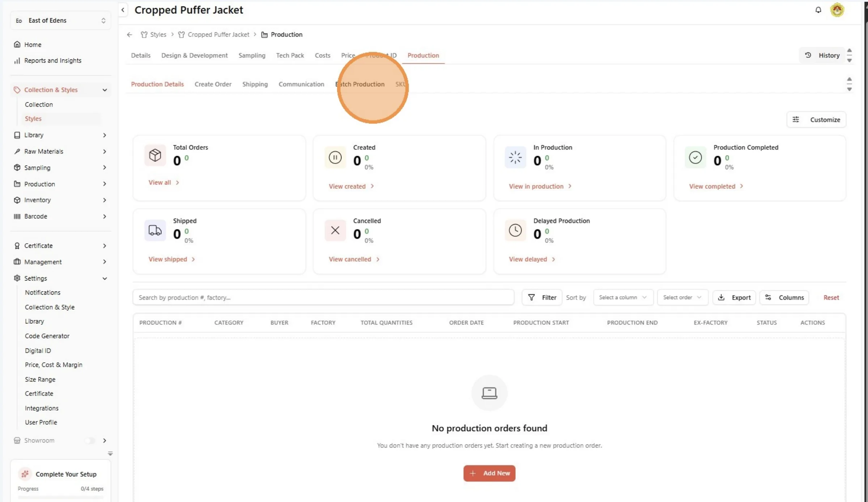Click the Customize button
Screen dimensions: 868x502
click(816, 120)
